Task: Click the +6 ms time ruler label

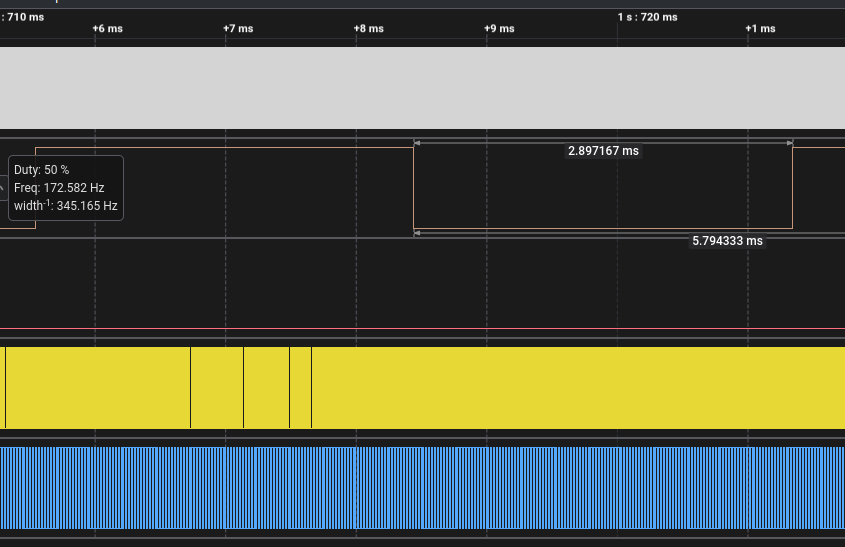Action: pyautogui.click(x=107, y=28)
